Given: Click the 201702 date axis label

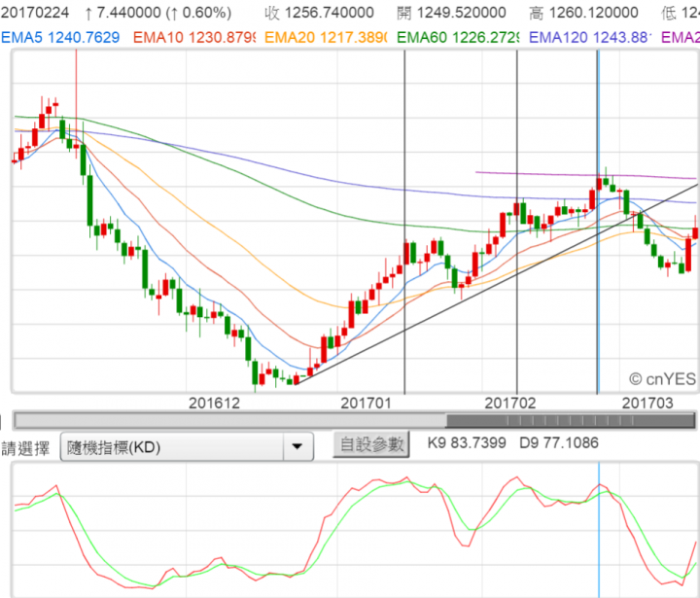Looking at the screenshot, I should tap(510, 402).
